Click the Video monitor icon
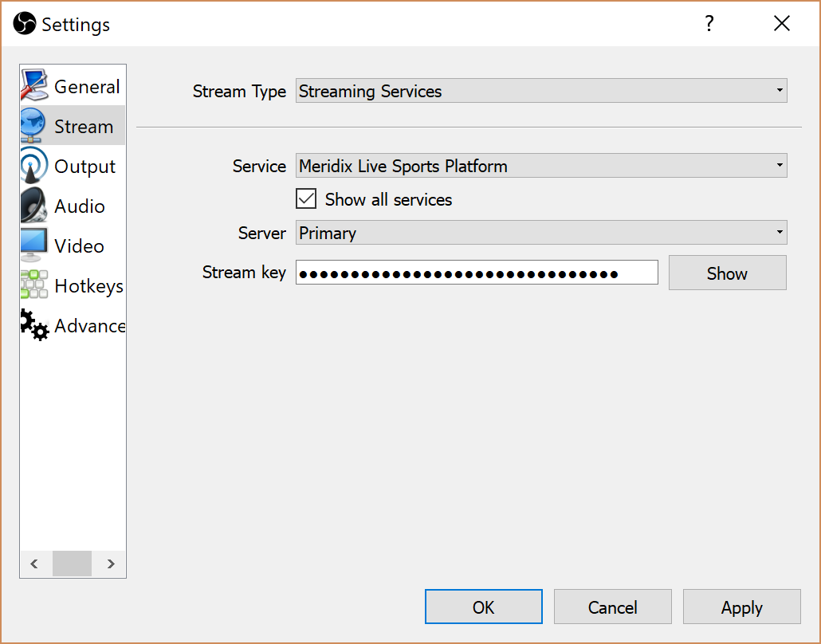The height and width of the screenshot is (644, 821). pyautogui.click(x=34, y=245)
